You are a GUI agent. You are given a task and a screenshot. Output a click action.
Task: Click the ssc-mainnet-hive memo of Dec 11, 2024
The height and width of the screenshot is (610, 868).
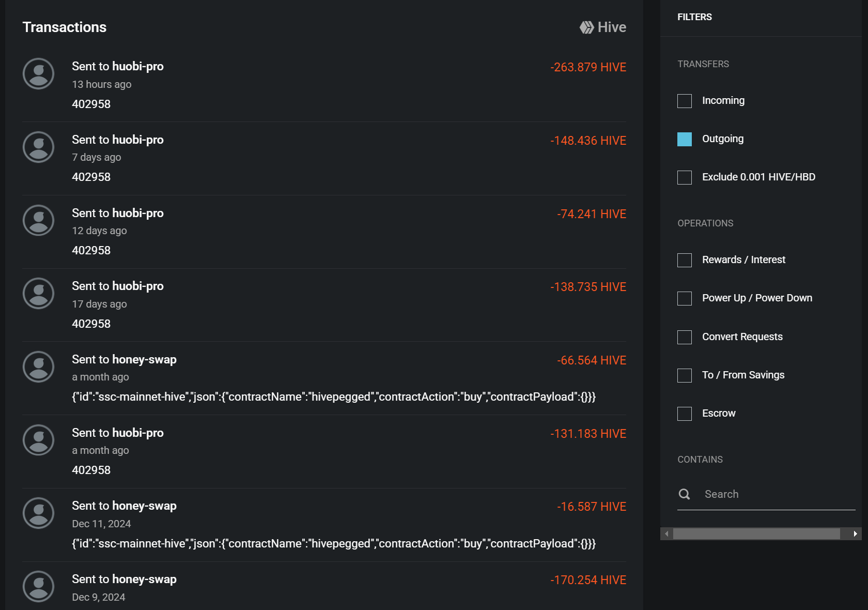click(x=334, y=544)
